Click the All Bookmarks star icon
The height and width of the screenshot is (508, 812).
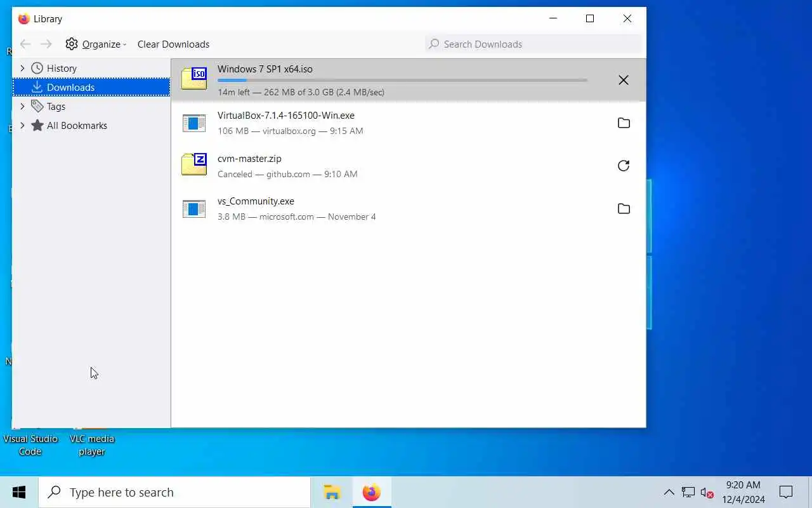37,125
